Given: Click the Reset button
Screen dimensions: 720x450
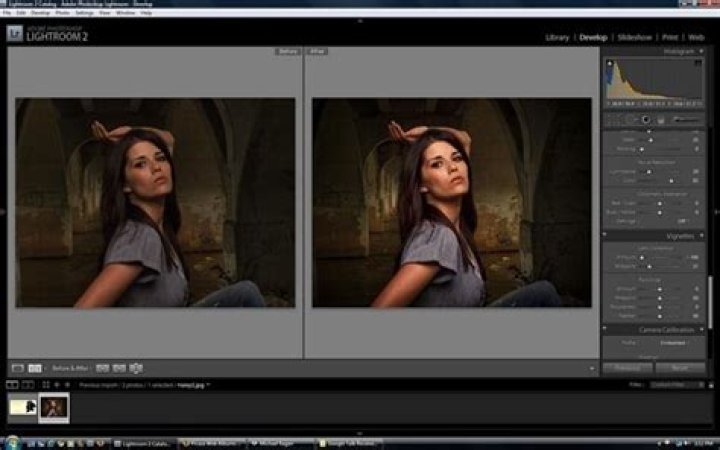Looking at the screenshot, I should click(x=680, y=368).
